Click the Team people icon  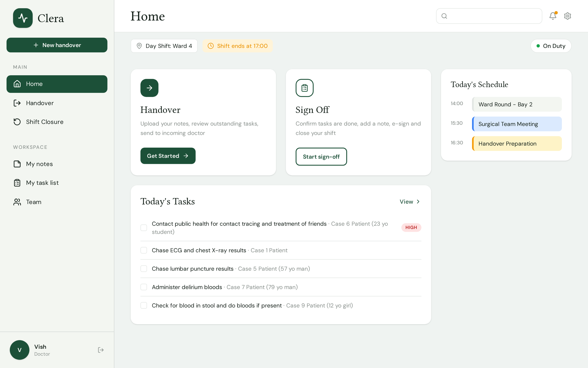tap(17, 202)
